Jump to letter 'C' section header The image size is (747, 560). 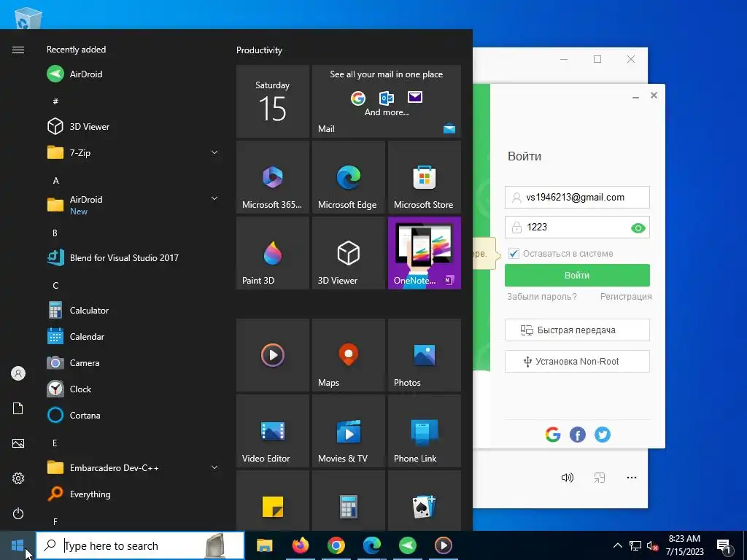point(55,286)
